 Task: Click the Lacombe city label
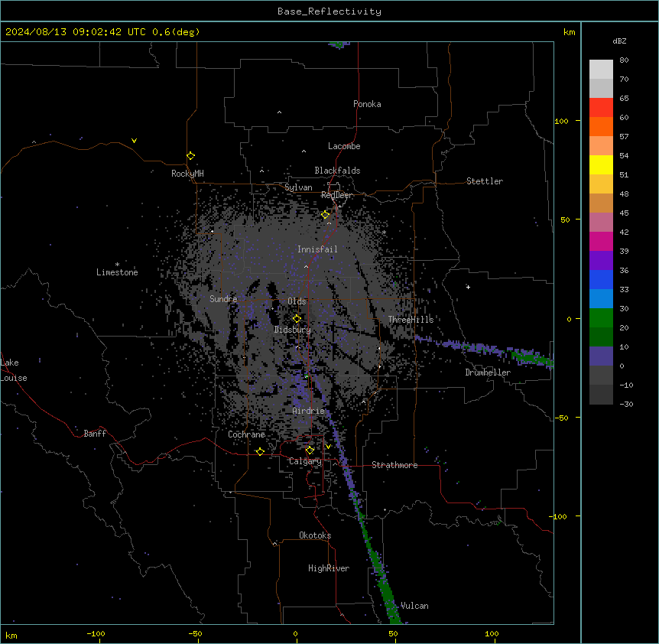(x=344, y=146)
